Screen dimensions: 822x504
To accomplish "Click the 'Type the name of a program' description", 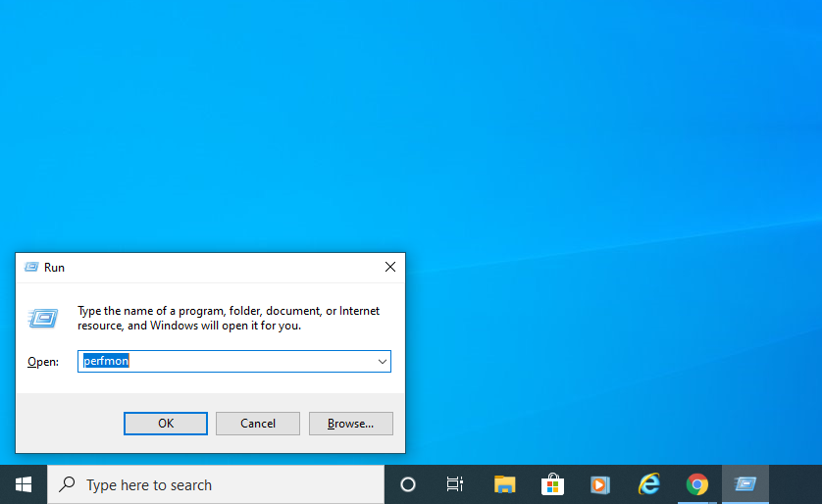I will pyautogui.click(x=229, y=318).
